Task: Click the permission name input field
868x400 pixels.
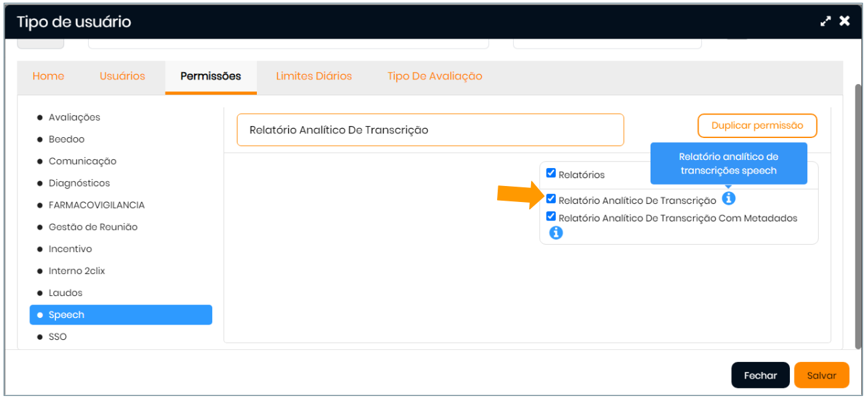Action: tap(430, 130)
